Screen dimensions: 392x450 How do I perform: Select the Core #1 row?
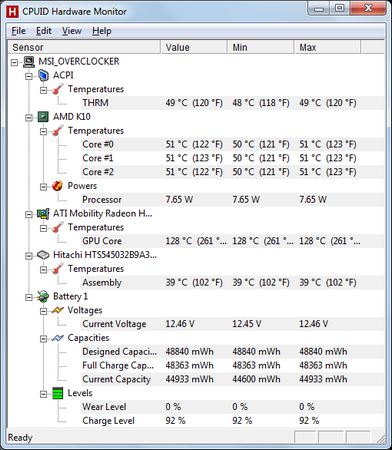coord(232,158)
